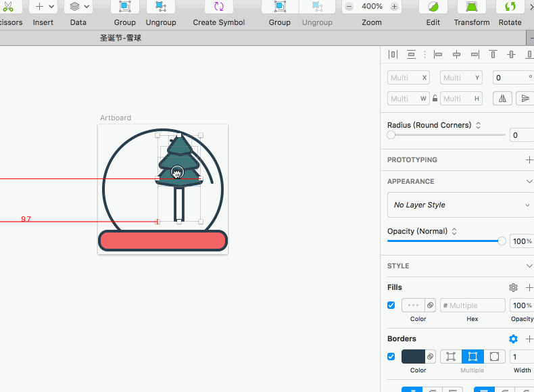Click the Rotate tool icon

(510, 7)
